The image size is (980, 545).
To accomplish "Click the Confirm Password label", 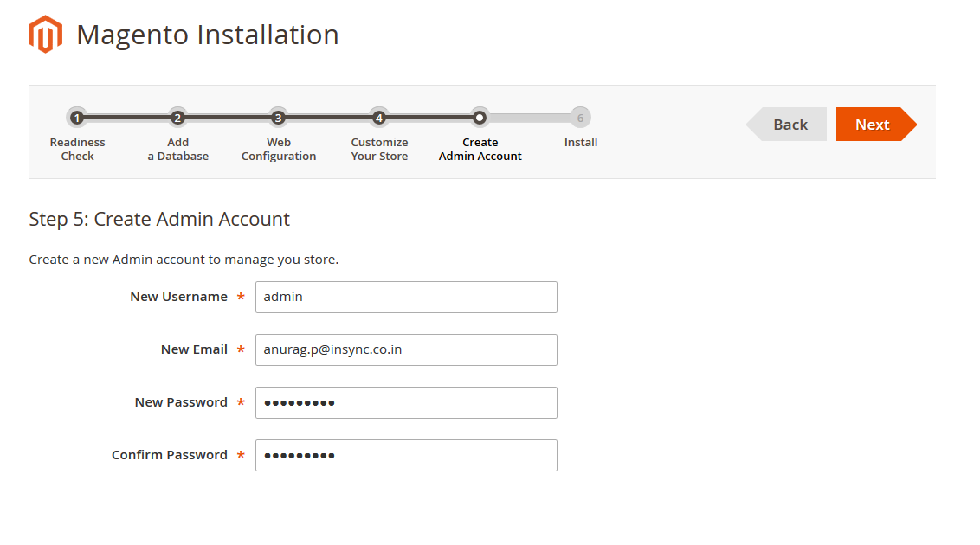I will click(170, 455).
